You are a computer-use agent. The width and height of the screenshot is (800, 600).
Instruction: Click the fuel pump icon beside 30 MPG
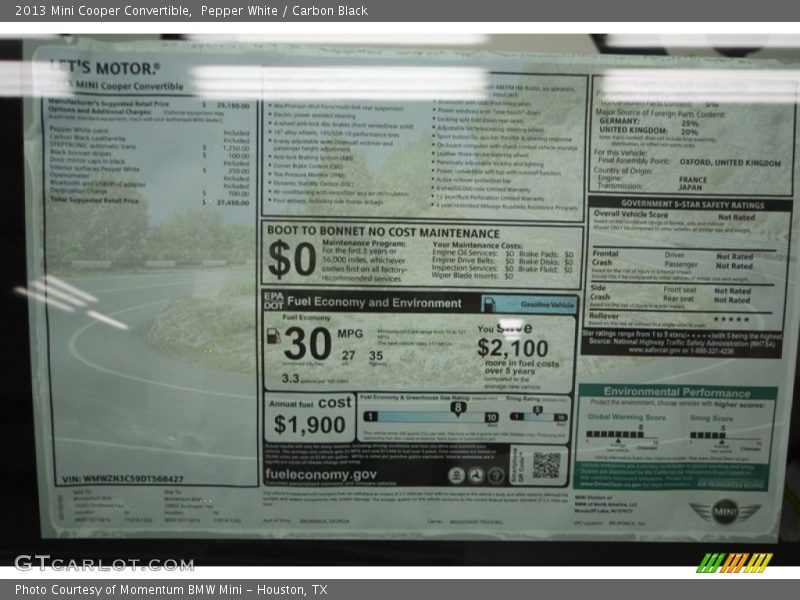[x=274, y=337]
